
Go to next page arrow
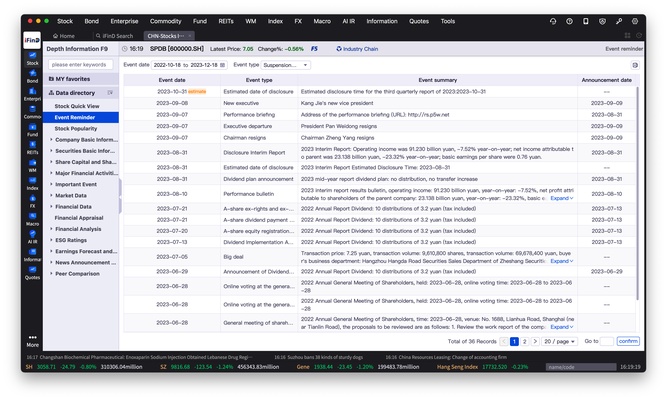coord(535,341)
